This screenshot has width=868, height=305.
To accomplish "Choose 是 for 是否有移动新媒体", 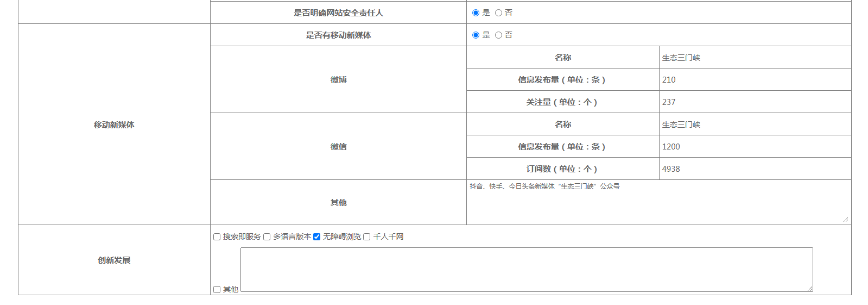I will click(x=476, y=35).
